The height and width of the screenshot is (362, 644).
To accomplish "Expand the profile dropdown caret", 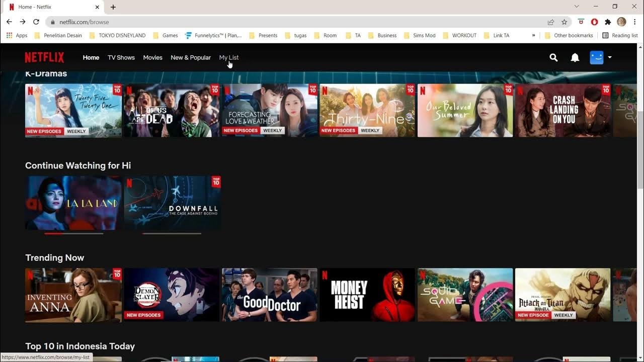I will pos(610,57).
